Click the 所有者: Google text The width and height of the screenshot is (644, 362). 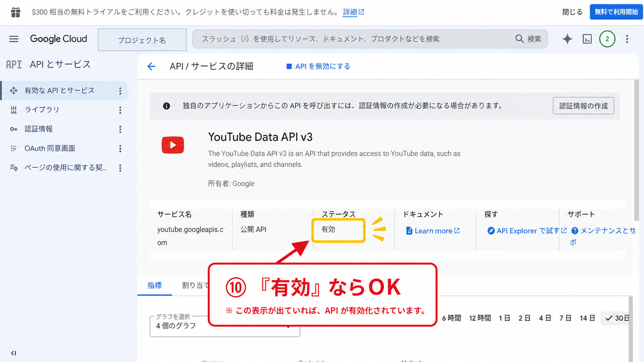tap(231, 184)
